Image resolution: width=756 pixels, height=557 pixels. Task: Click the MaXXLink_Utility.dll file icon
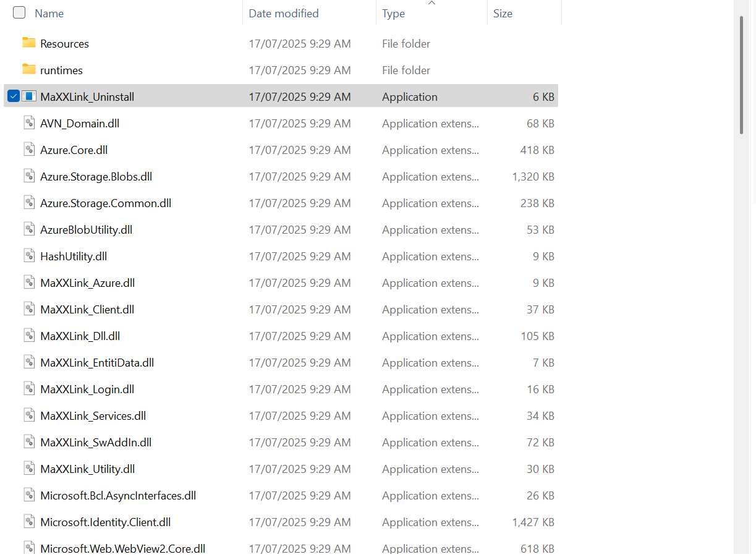(29, 469)
